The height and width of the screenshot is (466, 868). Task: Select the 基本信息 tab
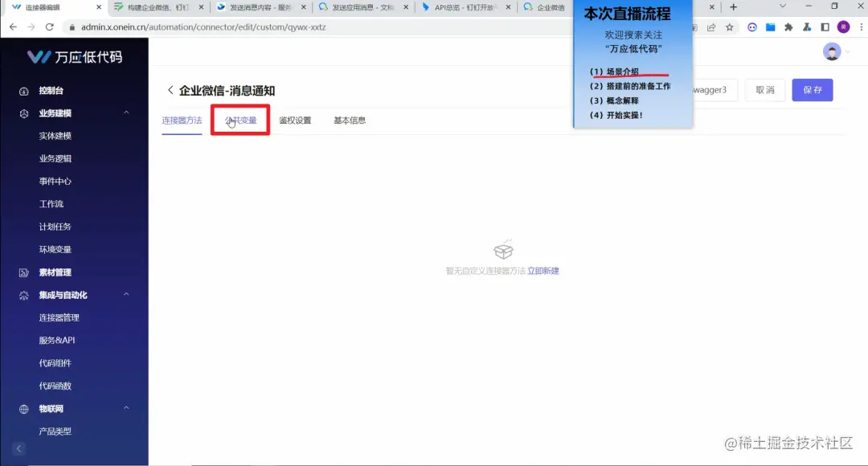click(x=350, y=120)
